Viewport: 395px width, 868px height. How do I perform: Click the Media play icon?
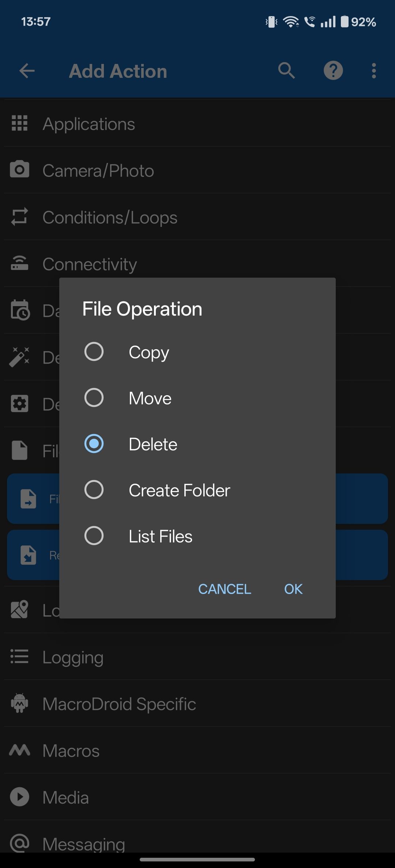pos(20,797)
